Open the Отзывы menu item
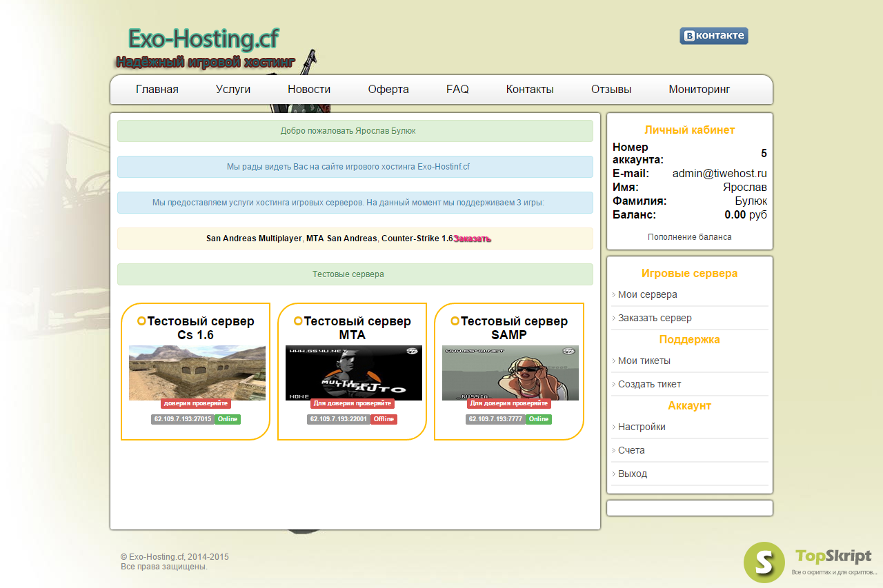This screenshot has width=883, height=588. [x=611, y=90]
